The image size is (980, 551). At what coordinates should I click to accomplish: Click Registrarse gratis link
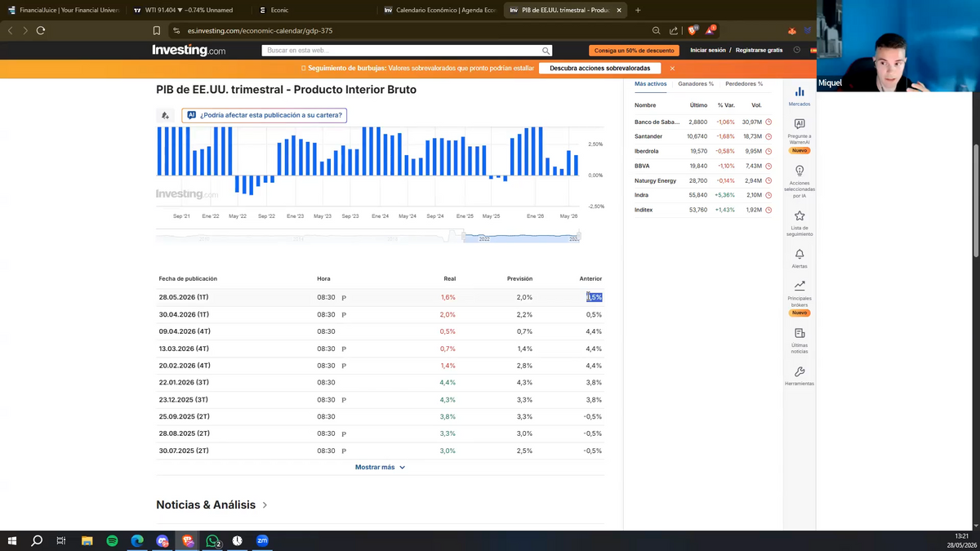(x=759, y=51)
